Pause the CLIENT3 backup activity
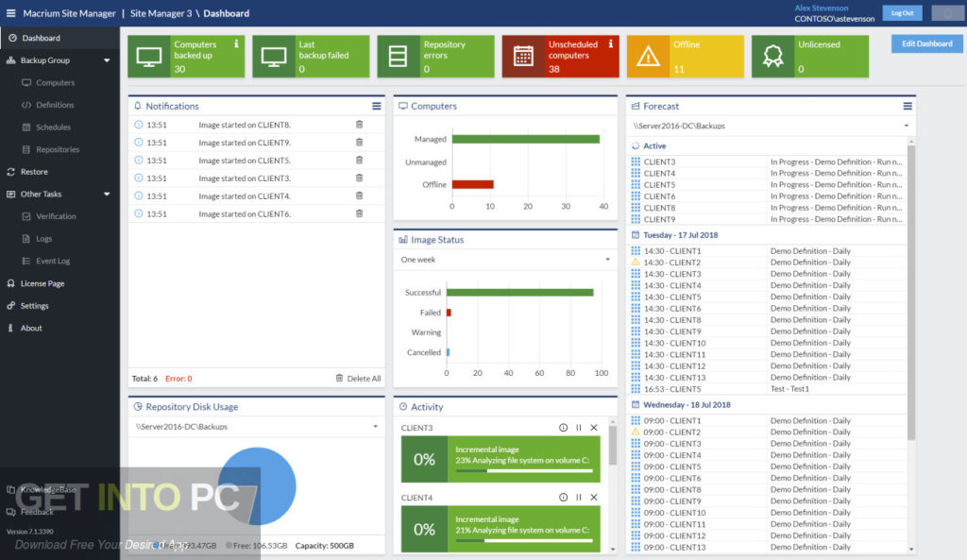This screenshot has width=967, height=560. point(579,427)
